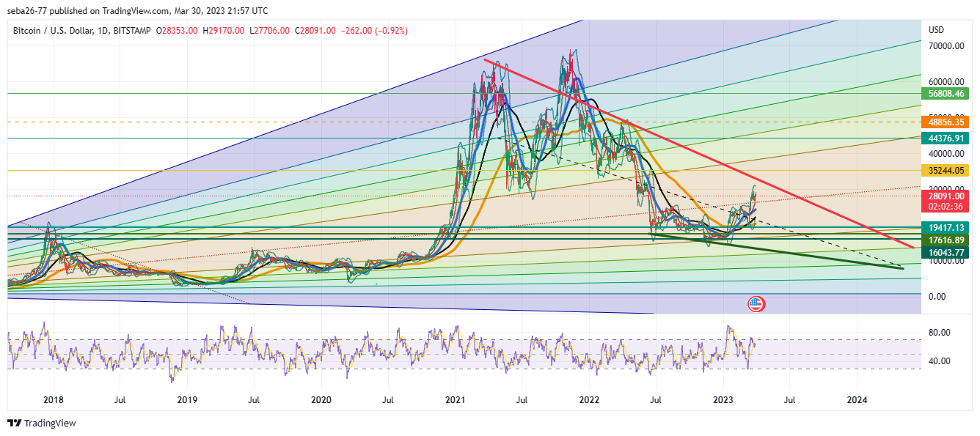Click the 2022 time axis label

click(x=589, y=400)
